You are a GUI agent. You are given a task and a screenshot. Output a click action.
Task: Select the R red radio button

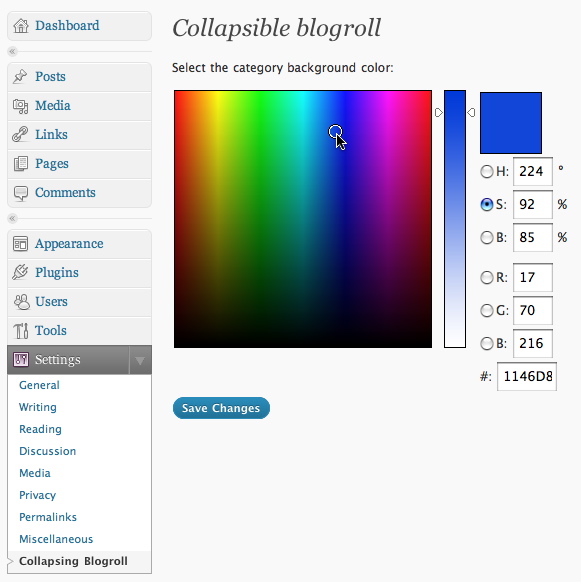[x=486, y=277]
